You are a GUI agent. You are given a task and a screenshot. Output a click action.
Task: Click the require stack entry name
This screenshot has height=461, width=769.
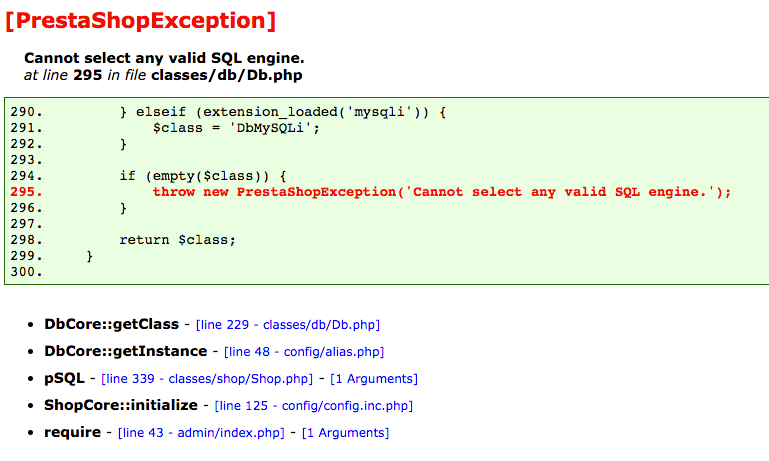coord(73,433)
